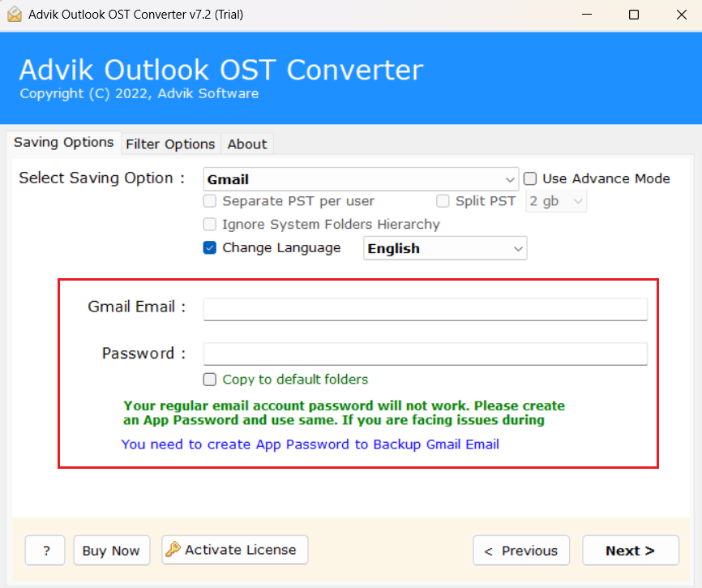Viewport: 702px width, 588px height.
Task: Go back with the Previous button
Action: (521, 550)
